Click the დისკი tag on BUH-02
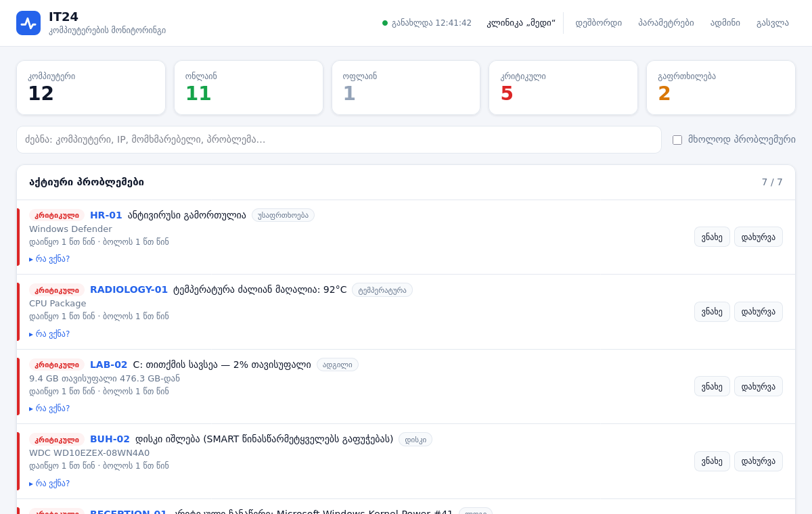812x514 pixels. click(x=415, y=440)
